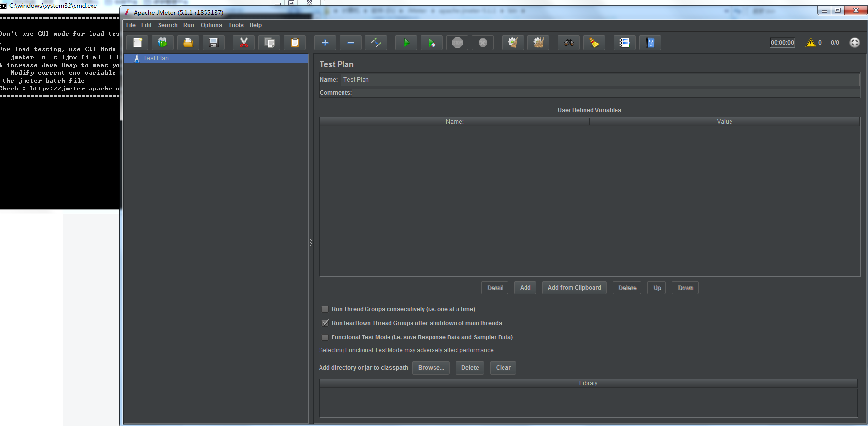
Task: Click the Clear All brooms icon
Action: click(x=538, y=43)
